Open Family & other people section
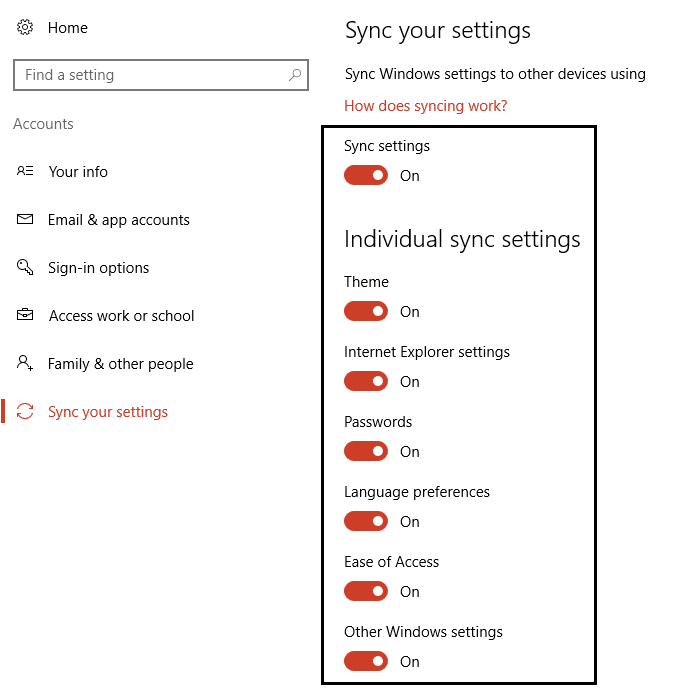 (120, 364)
